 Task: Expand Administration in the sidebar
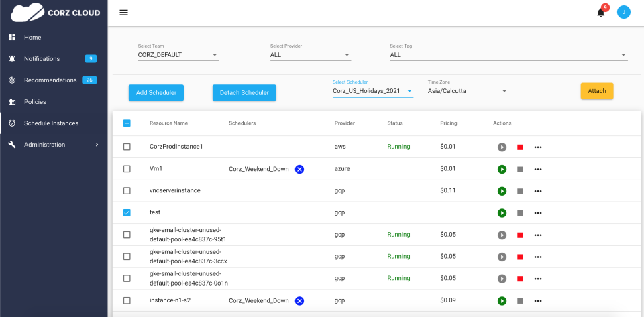pyautogui.click(x=54, y=145)
